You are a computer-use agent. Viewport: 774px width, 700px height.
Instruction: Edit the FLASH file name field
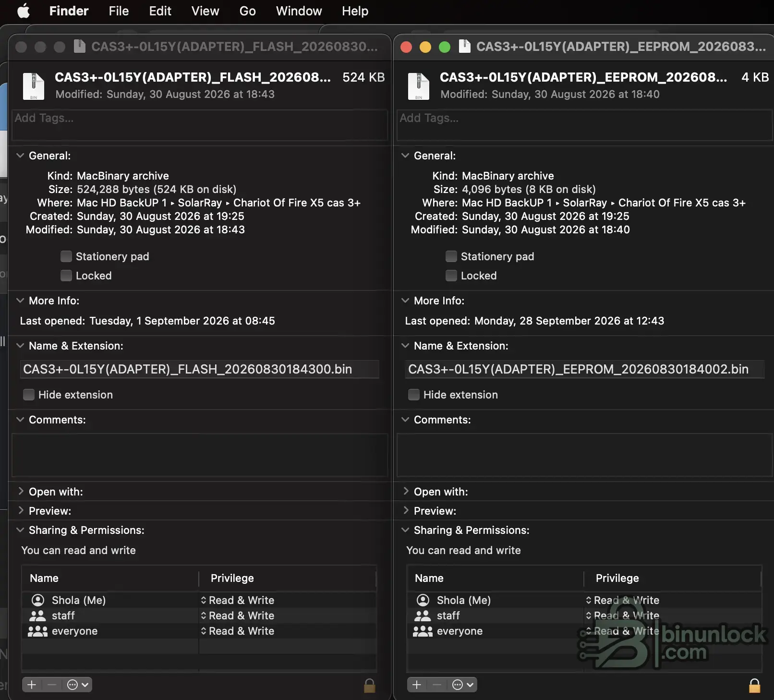(200, 369)
